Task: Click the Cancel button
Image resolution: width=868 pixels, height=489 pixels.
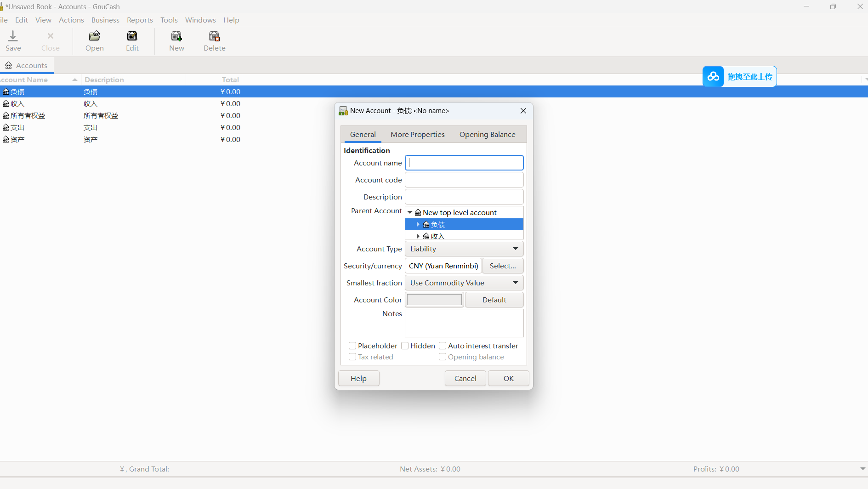Action: tap(465, 378)
